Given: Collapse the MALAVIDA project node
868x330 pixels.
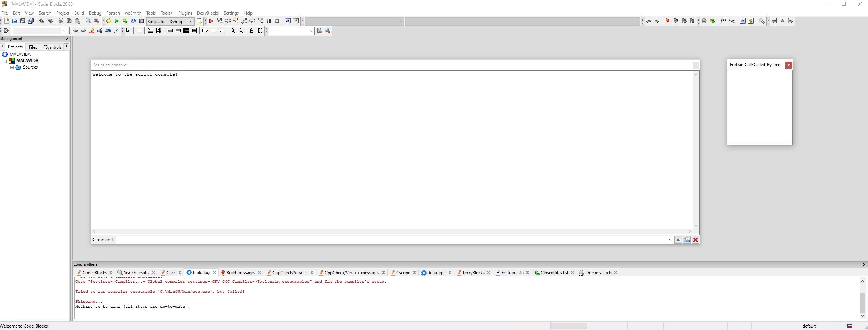Looking at the screenshot, I should click(x=6, y=61).
